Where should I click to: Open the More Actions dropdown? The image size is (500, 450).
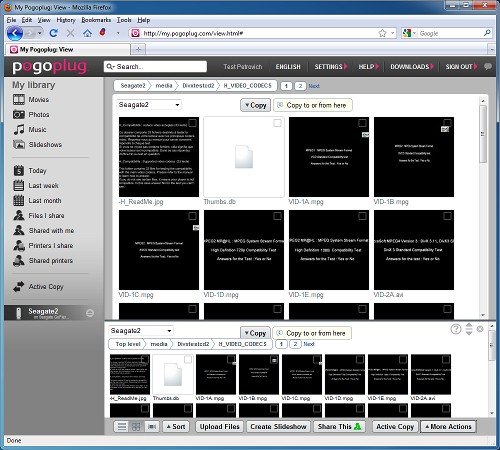tap(448, 427)
